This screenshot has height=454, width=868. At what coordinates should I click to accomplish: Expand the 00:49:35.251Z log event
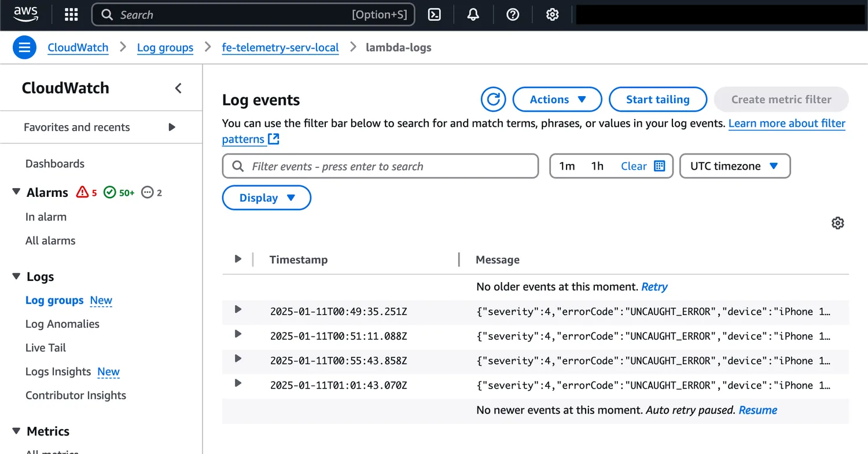[x=238, y=309]
